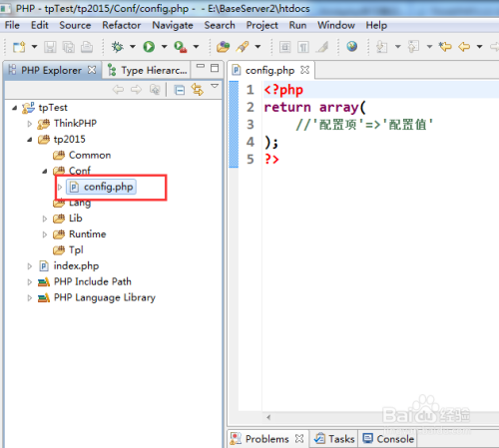Select the Console tab
499x448 pixels.
(388, 439)
